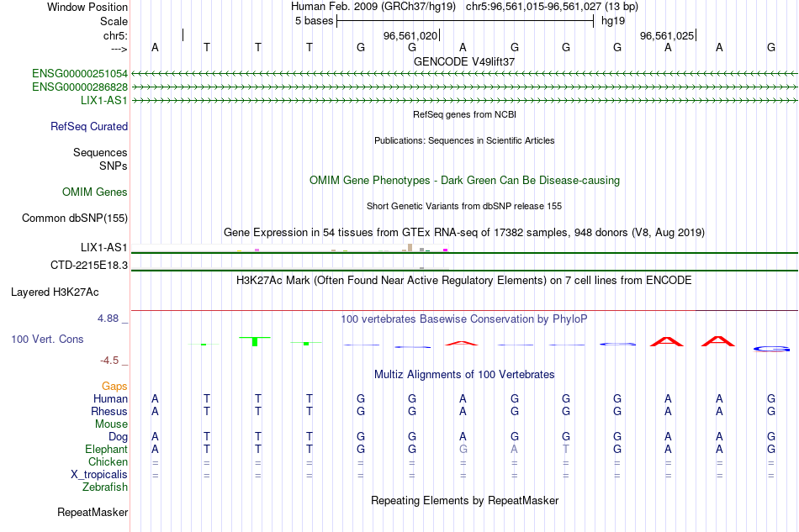Image resolution: width=799 pixels, height=532 pixels.
Task: Click the RepeatMasker track label
Action: click(93, 512)
